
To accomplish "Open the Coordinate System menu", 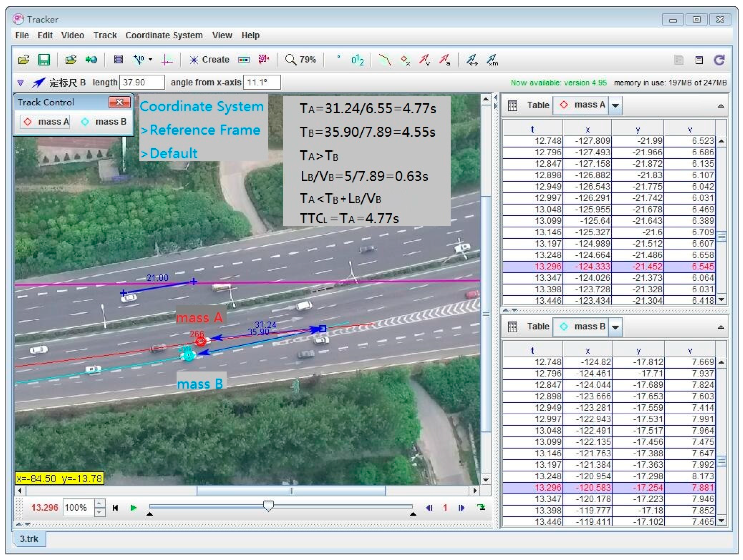I will click(164, 35).
